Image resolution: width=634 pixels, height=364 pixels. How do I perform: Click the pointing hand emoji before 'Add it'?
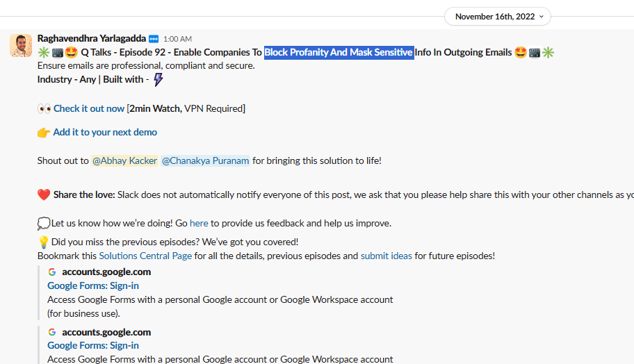click(x=44, y=133)
